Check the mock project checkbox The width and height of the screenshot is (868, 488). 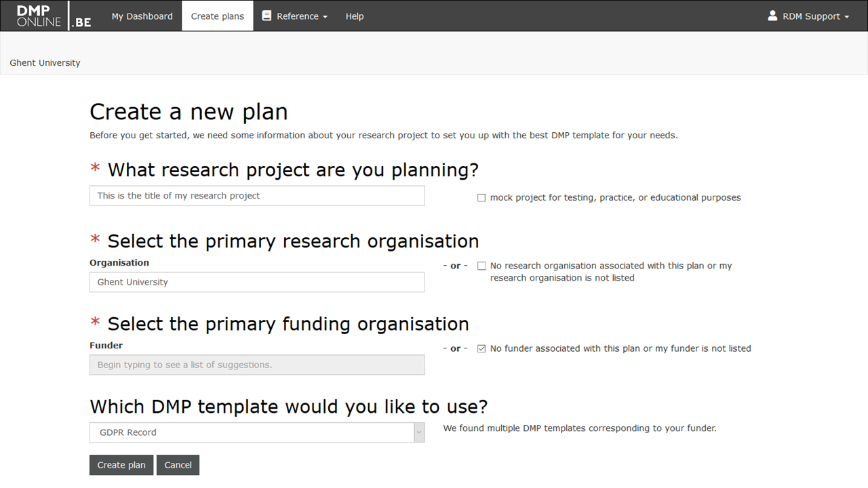coord(481,198)
